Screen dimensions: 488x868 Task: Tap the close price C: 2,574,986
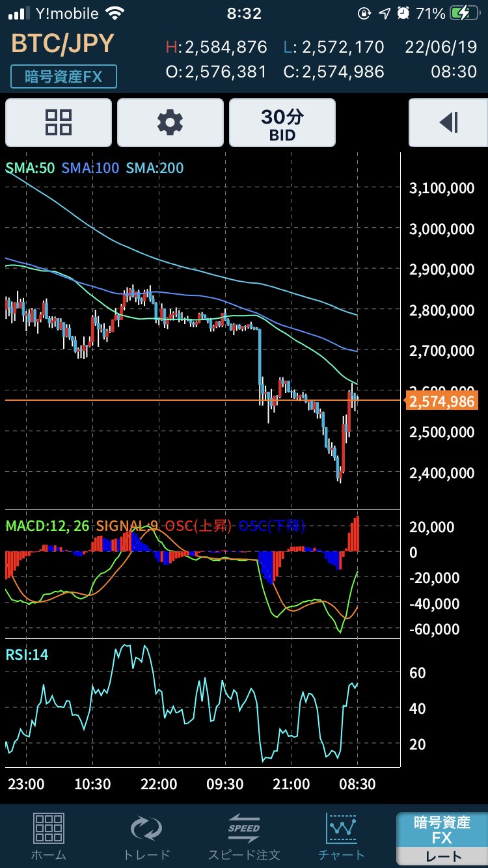[x=334, y=72]
